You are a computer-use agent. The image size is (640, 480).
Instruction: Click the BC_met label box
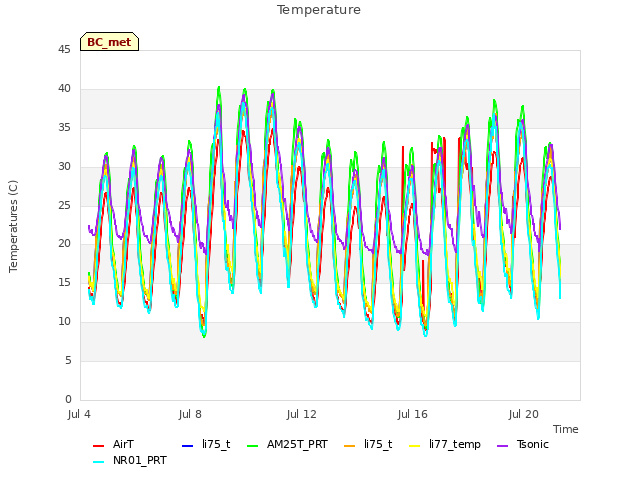(109, 42)
